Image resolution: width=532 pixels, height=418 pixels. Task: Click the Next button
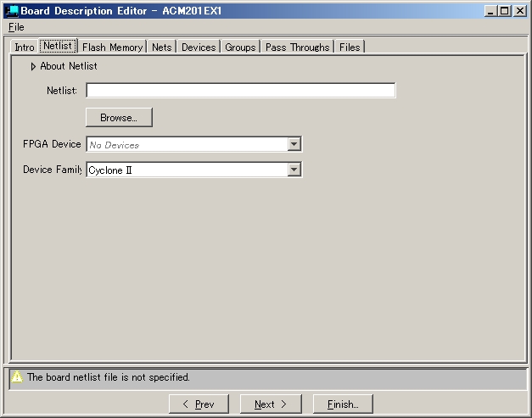pyautogui.click(x=271, y=404)
